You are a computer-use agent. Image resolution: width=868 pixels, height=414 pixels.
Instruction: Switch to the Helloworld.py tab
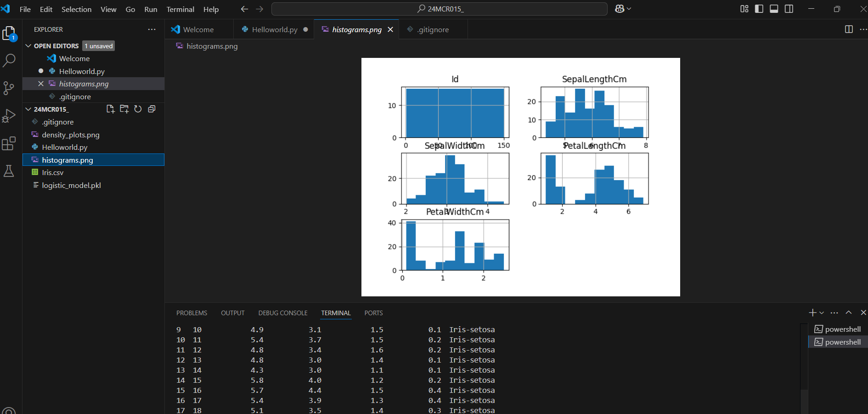point(275,29)
